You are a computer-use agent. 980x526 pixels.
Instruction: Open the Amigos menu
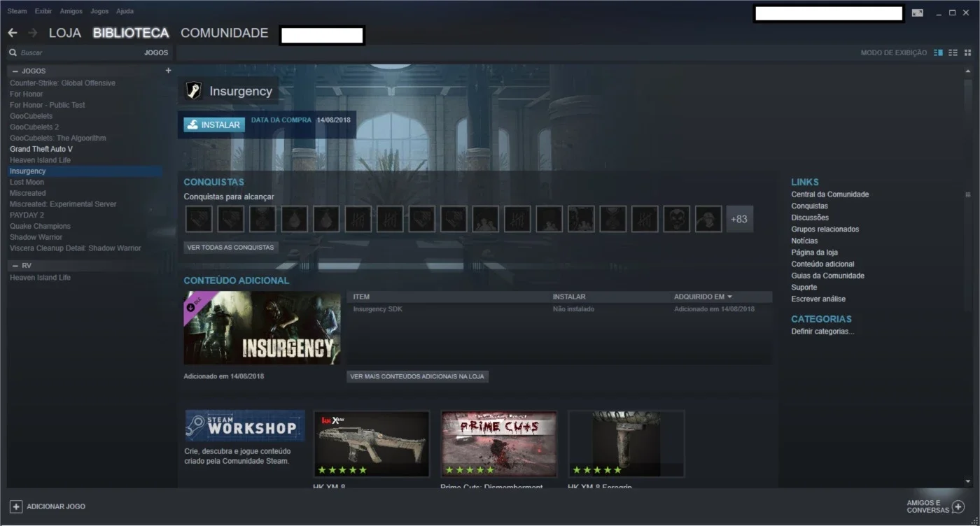71,11
